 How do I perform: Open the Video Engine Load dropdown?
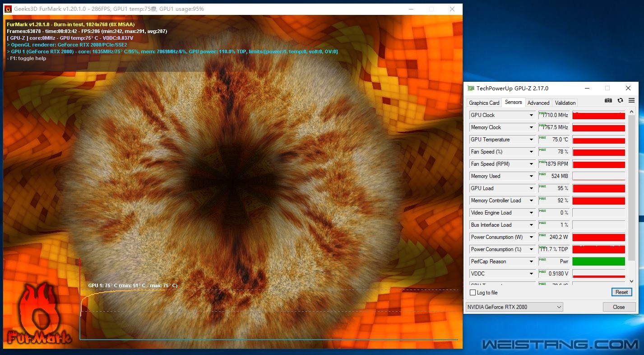click(x=531, y=213)
